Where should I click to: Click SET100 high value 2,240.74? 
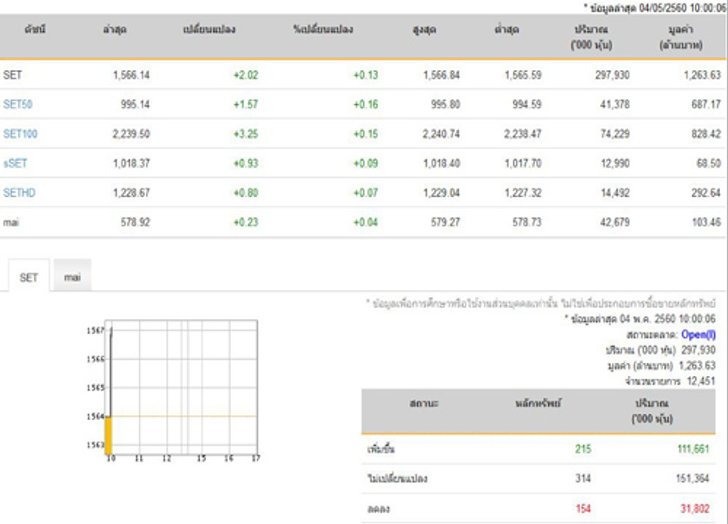point(441,134)
